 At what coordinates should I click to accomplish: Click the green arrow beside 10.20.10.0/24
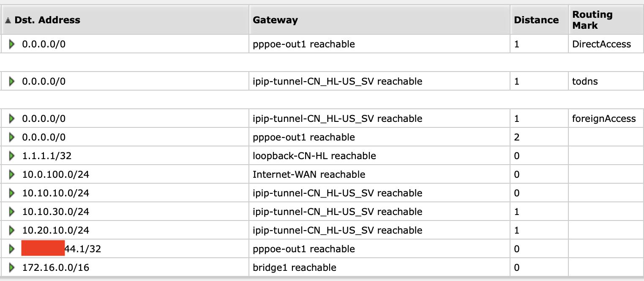pos(12,230)
